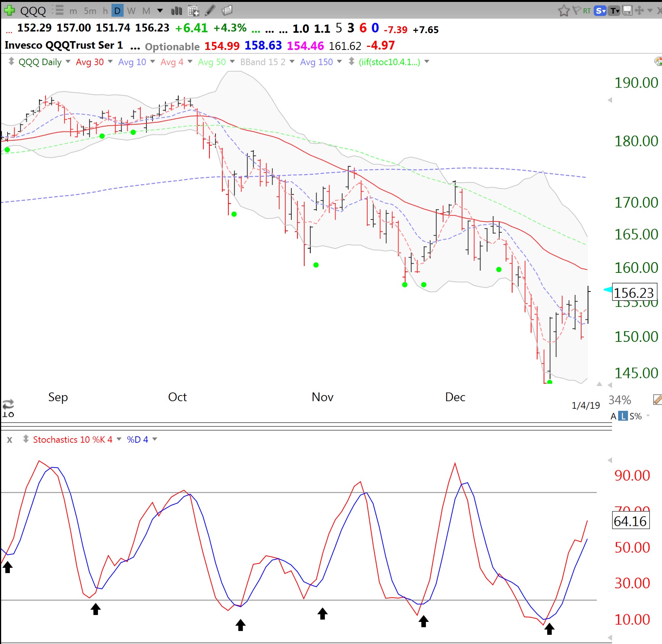Expand the top-right toolbar options arrow
This screenshot has width=662, height=644.
pyautogui.click(x=650, y=11)
